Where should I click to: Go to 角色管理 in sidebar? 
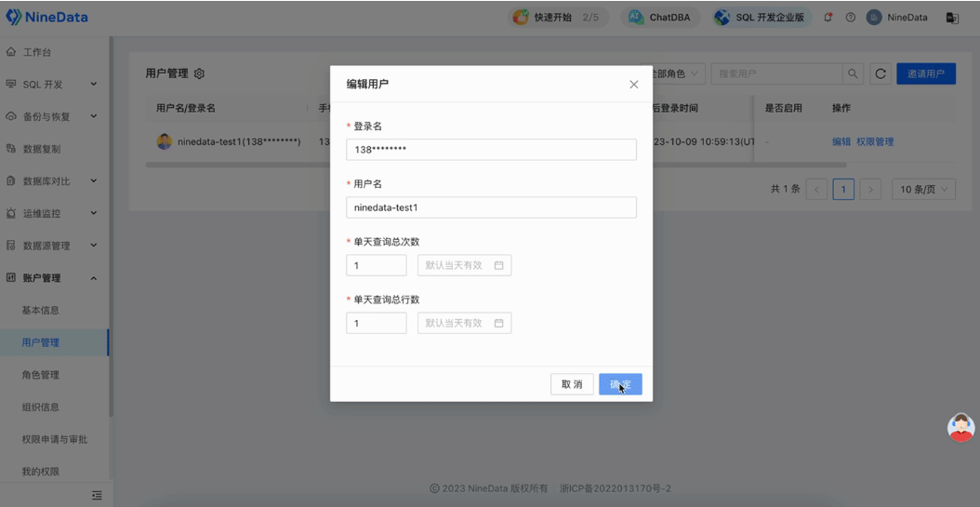tap(41, 375)
